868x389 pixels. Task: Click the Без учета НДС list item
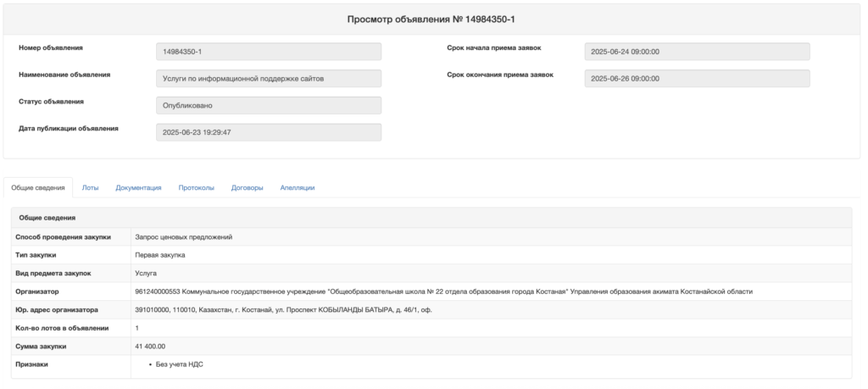click(x=180, y=364)
